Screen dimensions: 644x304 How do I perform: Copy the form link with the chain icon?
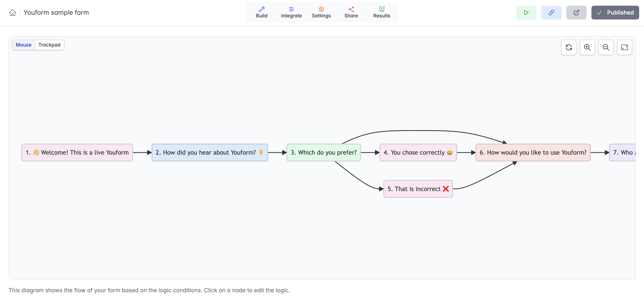coord(551,13)
